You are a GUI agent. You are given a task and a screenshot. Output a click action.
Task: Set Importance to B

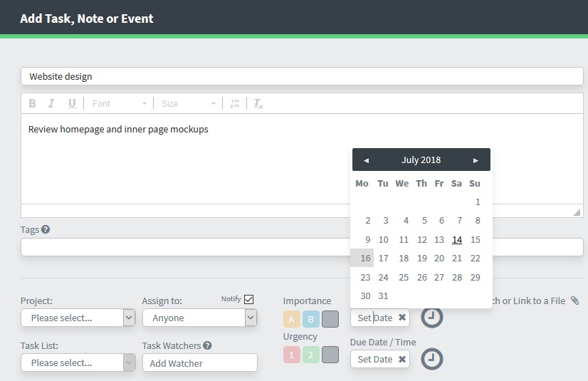311,319
